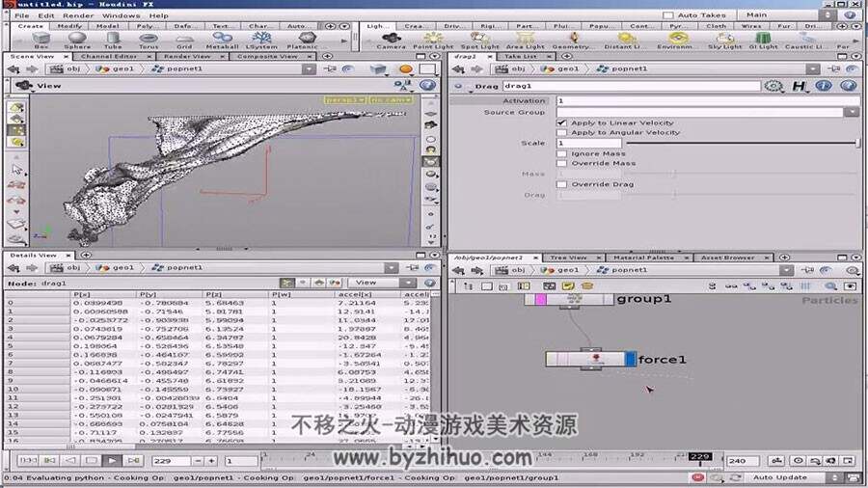Click the current frame field showing 229

pos(171,460)
